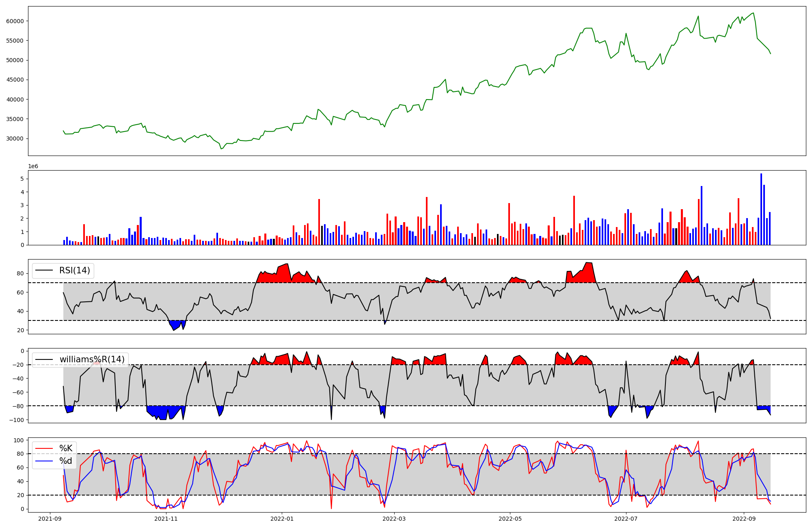
Task: Click the 60000 price axis label
Action: [x=15, y=21]
